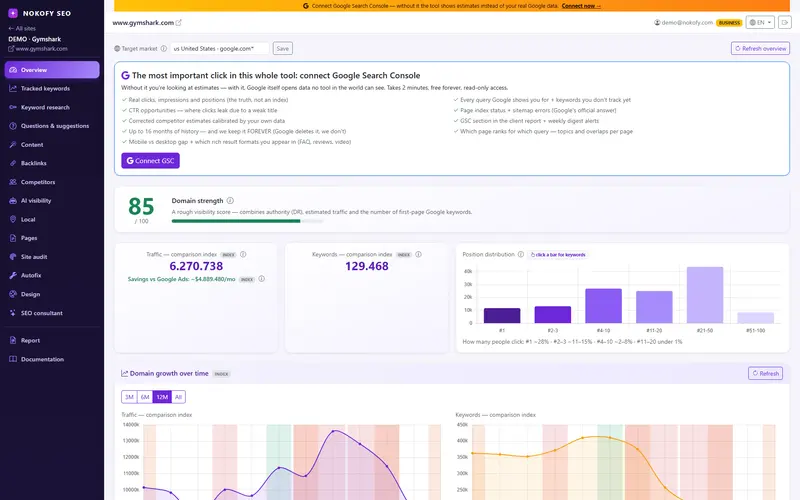Click the demo@nokofy.com account icon
Viewport: 800px width, 500px height.
click(x=657, y=22)
